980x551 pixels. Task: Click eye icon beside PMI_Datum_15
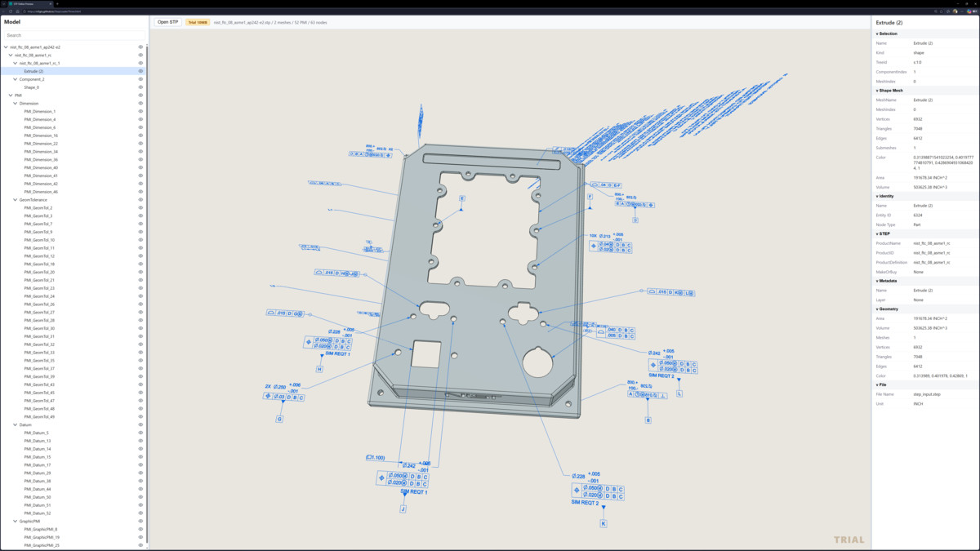(140, 457)
